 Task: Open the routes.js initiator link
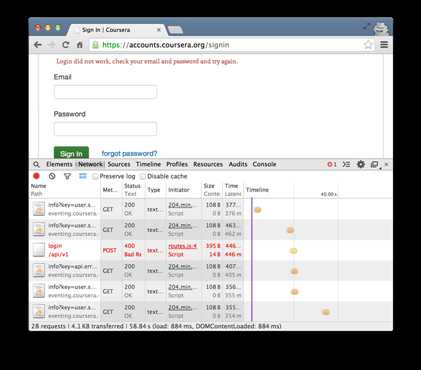pos(182,246)
